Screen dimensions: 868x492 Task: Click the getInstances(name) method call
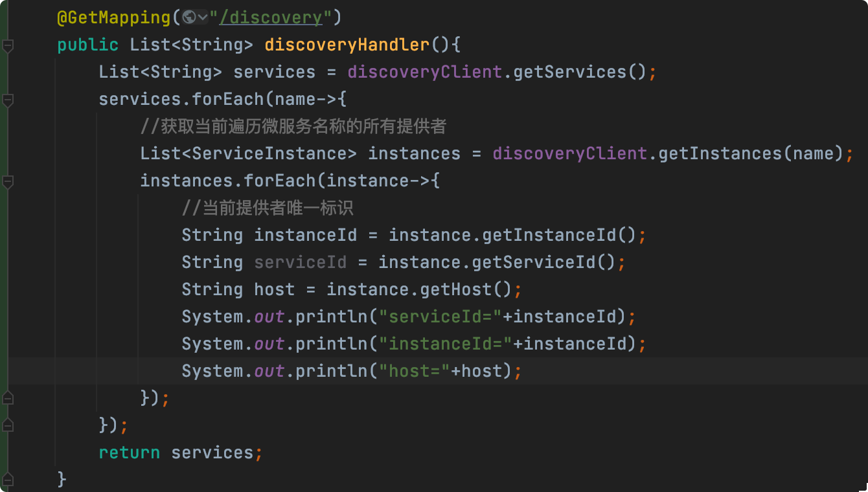[x=751, y=153]
